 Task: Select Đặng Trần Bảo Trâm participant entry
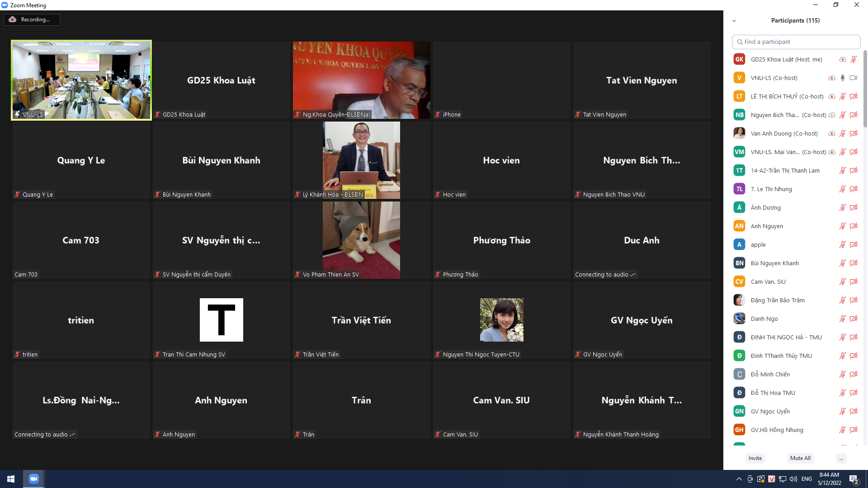[777, 300]
